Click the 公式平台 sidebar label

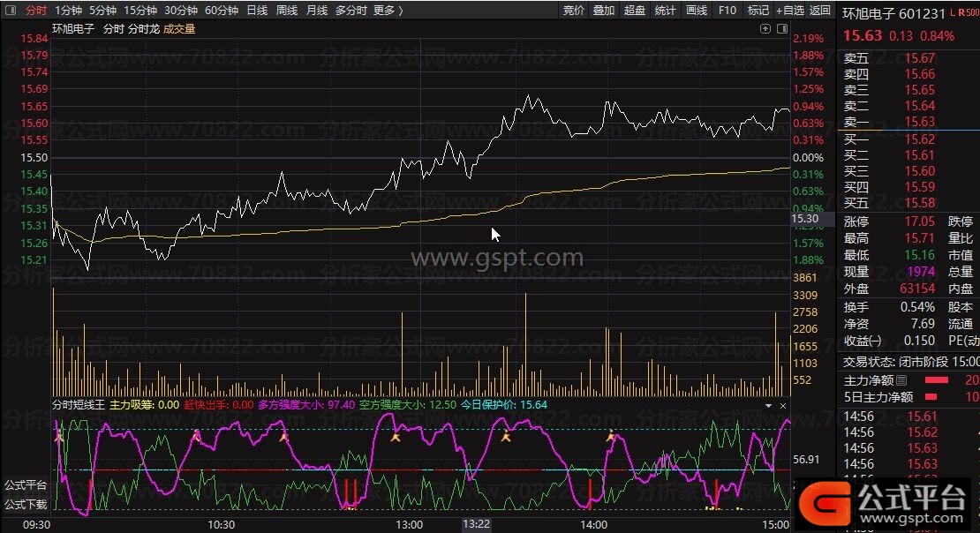coord(26,484)
